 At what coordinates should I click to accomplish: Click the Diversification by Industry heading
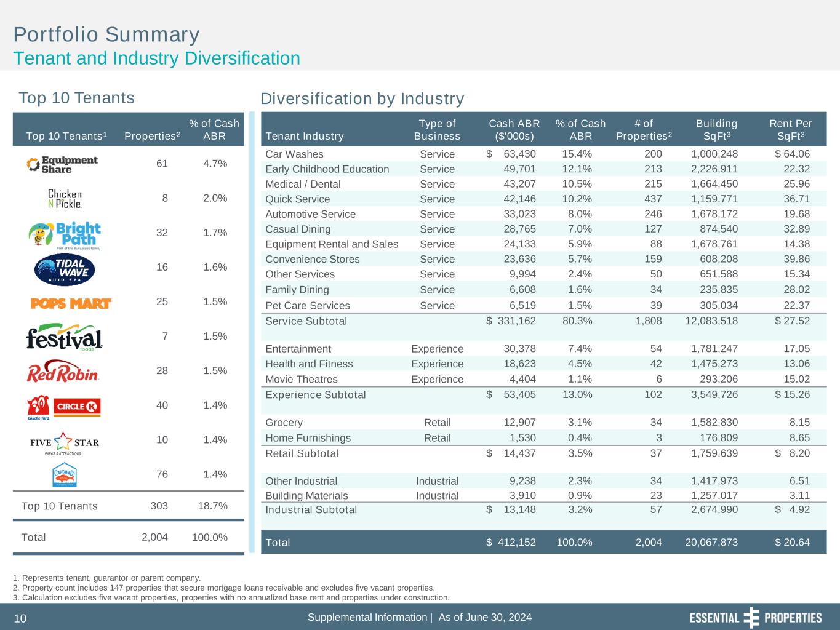[x=362, y=99]
